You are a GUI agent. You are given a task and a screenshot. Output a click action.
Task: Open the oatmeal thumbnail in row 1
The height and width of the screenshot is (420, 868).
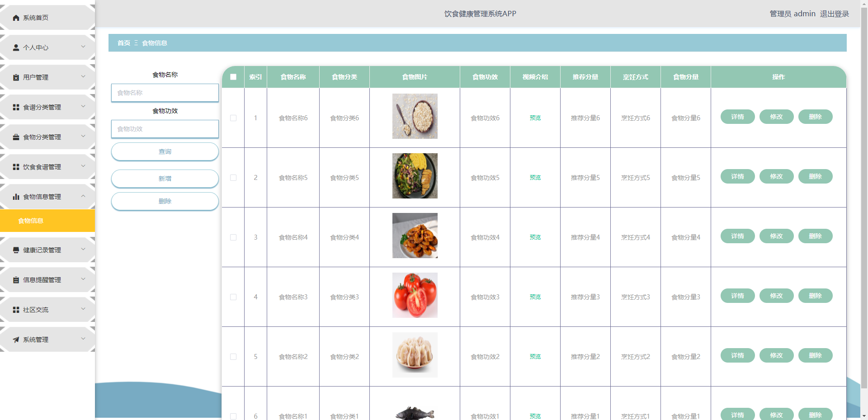click(415, 116)
